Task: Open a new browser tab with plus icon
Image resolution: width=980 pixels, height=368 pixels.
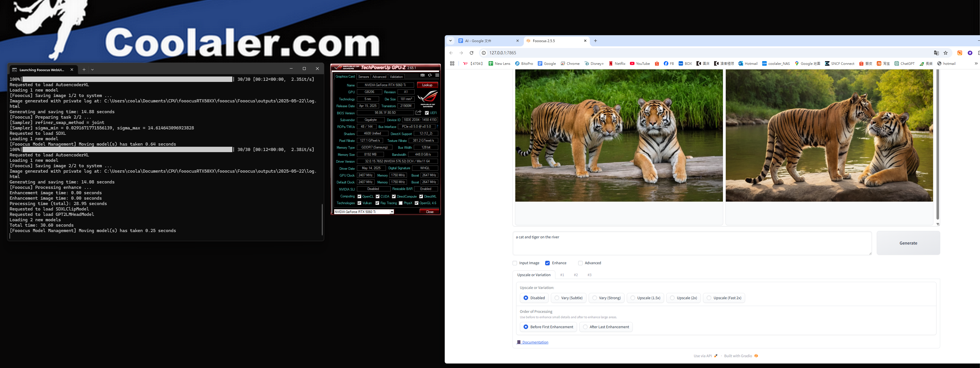Action: 596,41
